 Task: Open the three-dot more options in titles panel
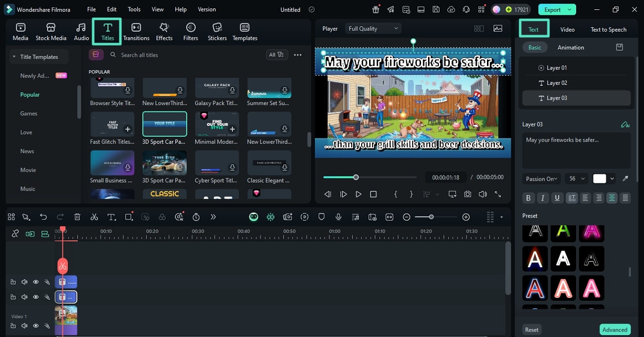pyautogui.click(x=298, y=55)
